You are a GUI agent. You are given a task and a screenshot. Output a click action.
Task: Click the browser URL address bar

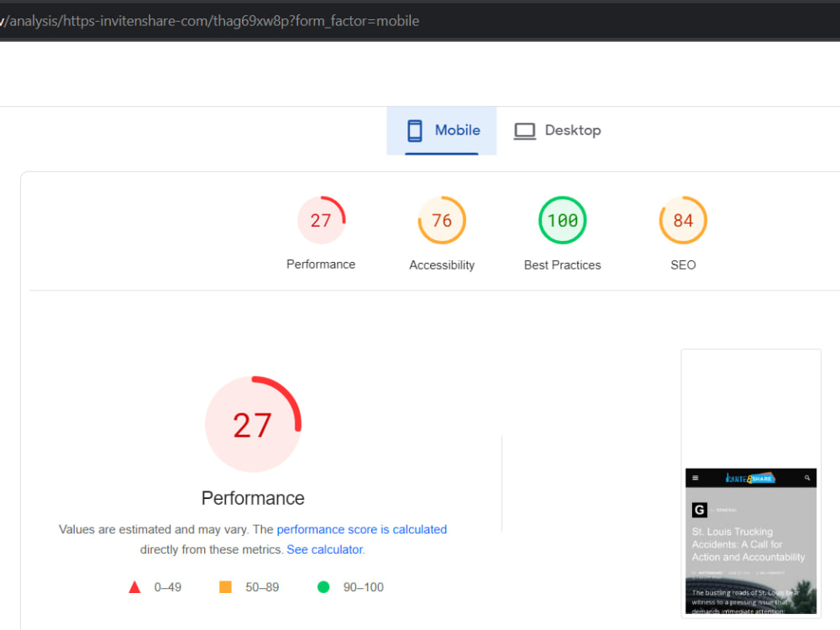420,21
